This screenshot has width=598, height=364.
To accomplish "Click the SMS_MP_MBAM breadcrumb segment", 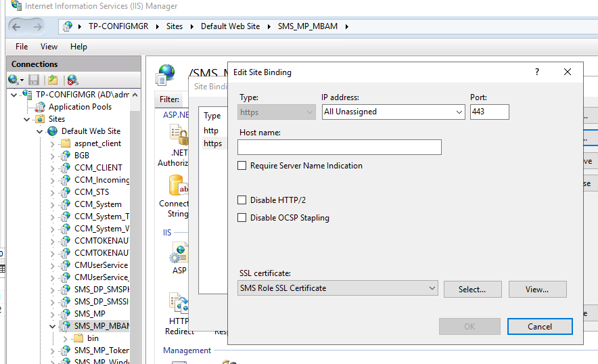I will pos(308,26).
